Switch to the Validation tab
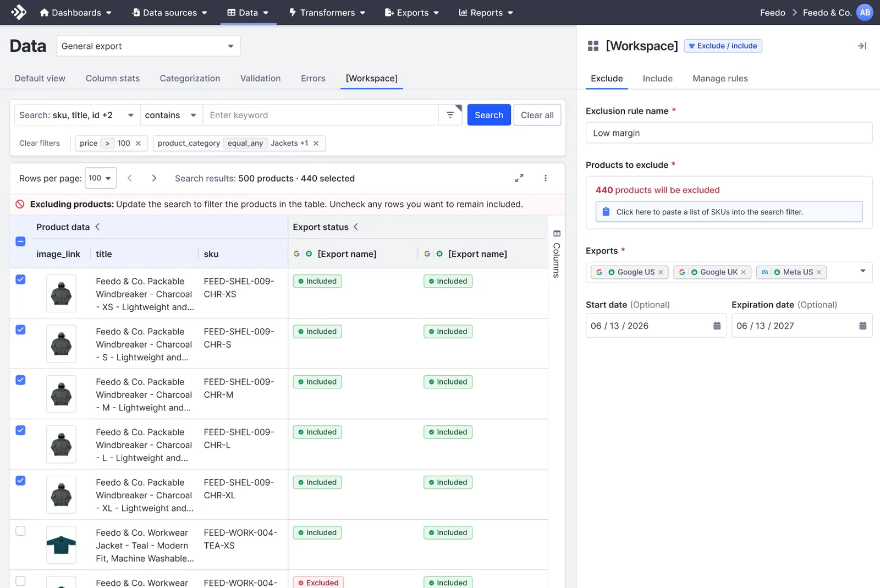Screen dimensions: 880x588 260,78
